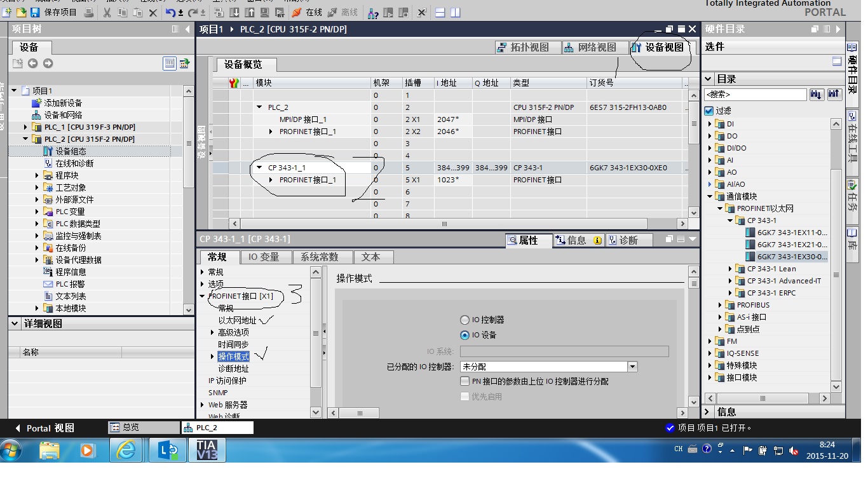This screenshot has height=488, width=868.
Task: Open Windows Explorer folder from taskbar
Action: 50,450
